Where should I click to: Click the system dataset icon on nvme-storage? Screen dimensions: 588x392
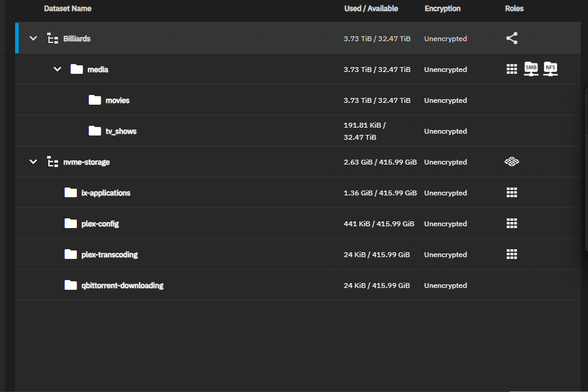tap(512, 162)
